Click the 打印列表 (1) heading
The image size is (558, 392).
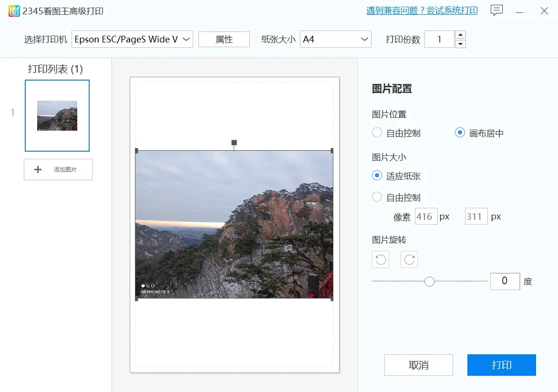tap(55, 69)
